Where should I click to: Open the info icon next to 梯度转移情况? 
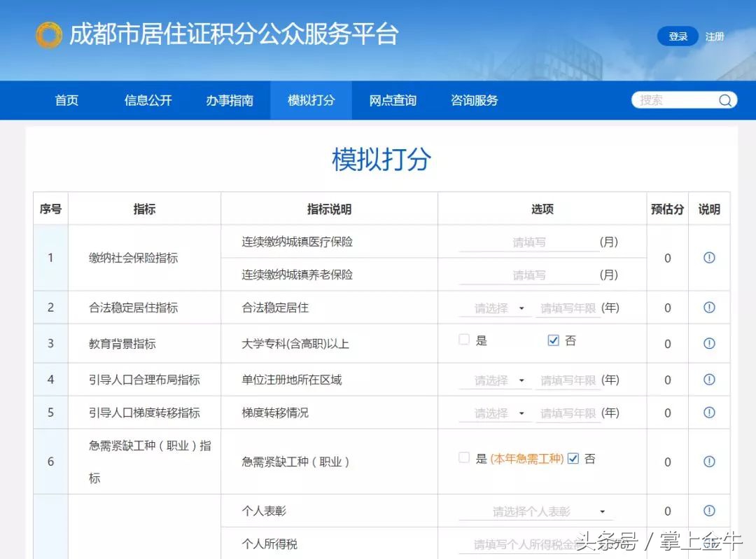tap(709, 413)
